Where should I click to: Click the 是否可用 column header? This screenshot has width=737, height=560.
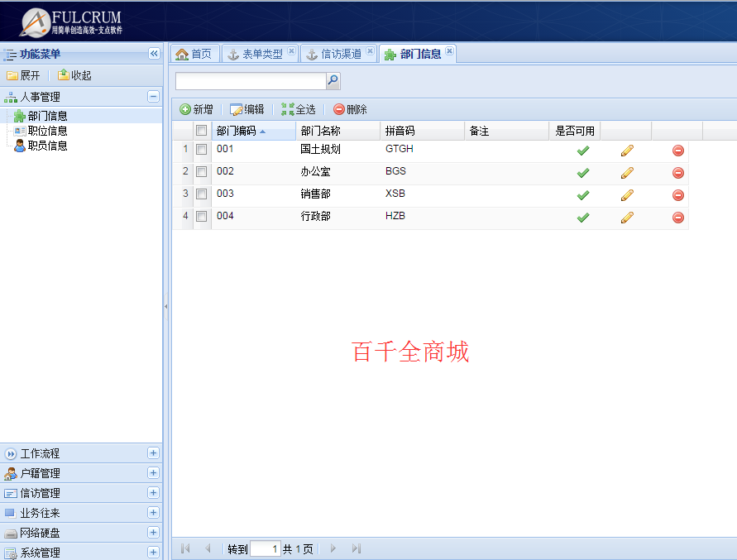click(574, 131)
